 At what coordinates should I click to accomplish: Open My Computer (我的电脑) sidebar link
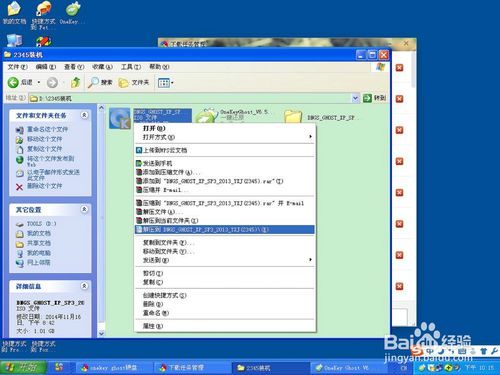39,253
